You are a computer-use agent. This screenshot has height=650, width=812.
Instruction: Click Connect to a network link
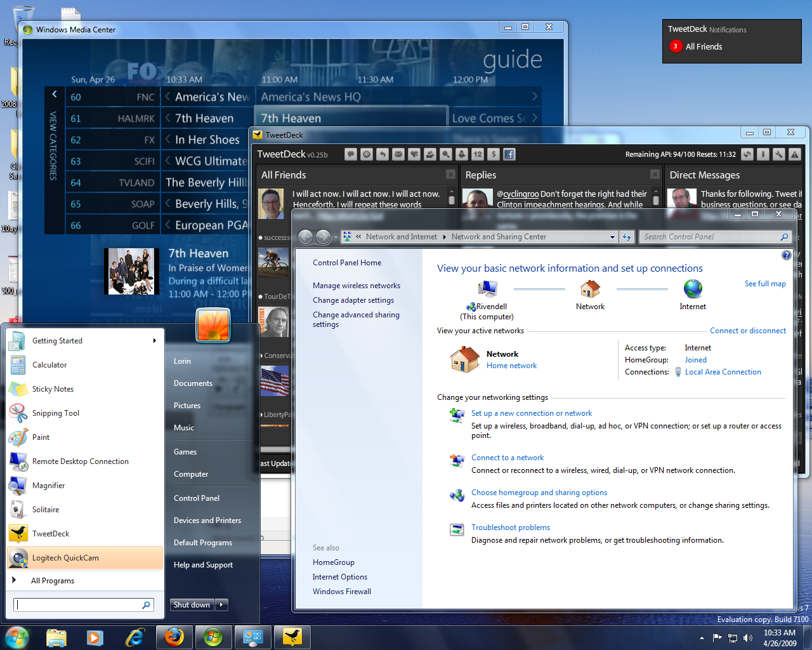point(507,458)
